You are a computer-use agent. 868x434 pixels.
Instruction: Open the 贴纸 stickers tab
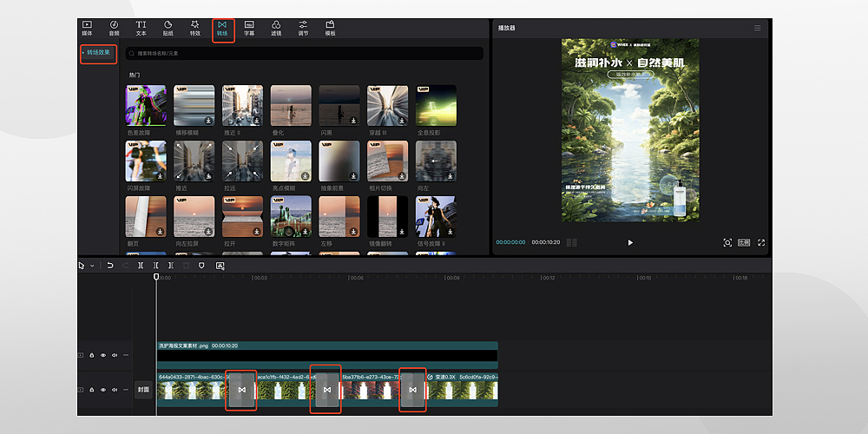pos(168,29)
